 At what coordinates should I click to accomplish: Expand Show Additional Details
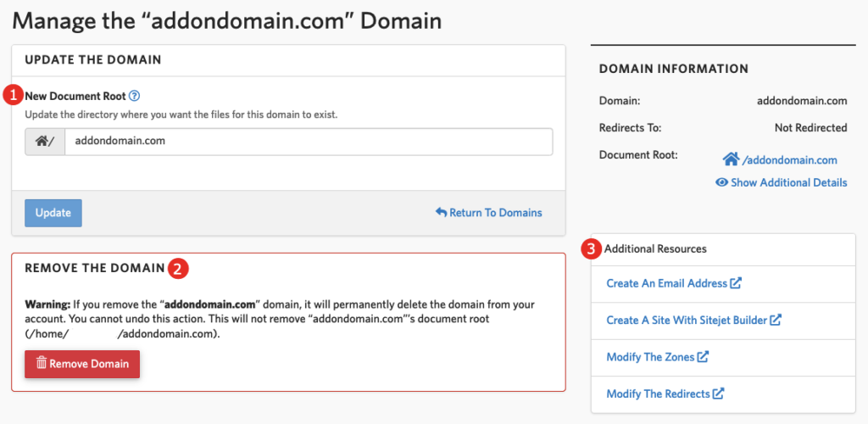pyautogui.click(x=781, y=182)
